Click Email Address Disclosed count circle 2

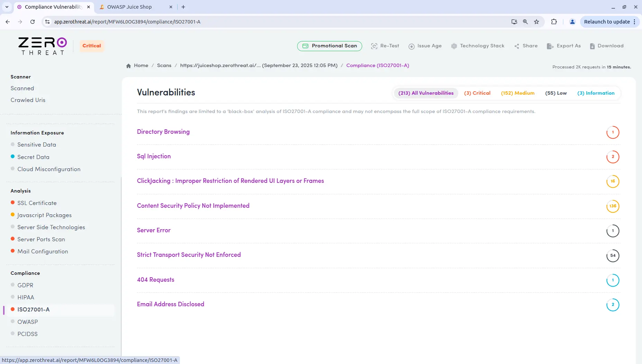pyautogui.click(x=613, y=305)
